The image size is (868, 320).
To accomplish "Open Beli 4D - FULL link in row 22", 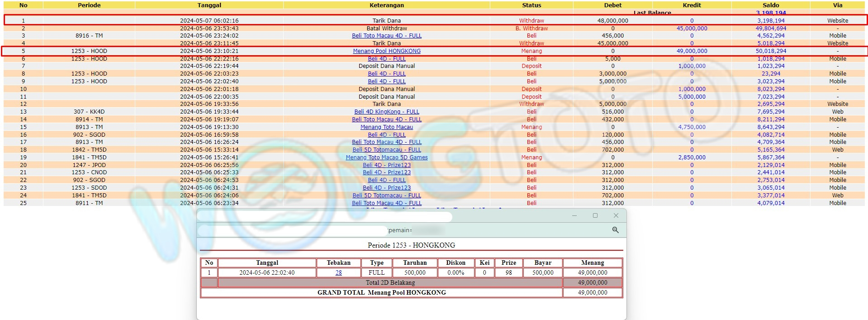I will coord(387,180).
